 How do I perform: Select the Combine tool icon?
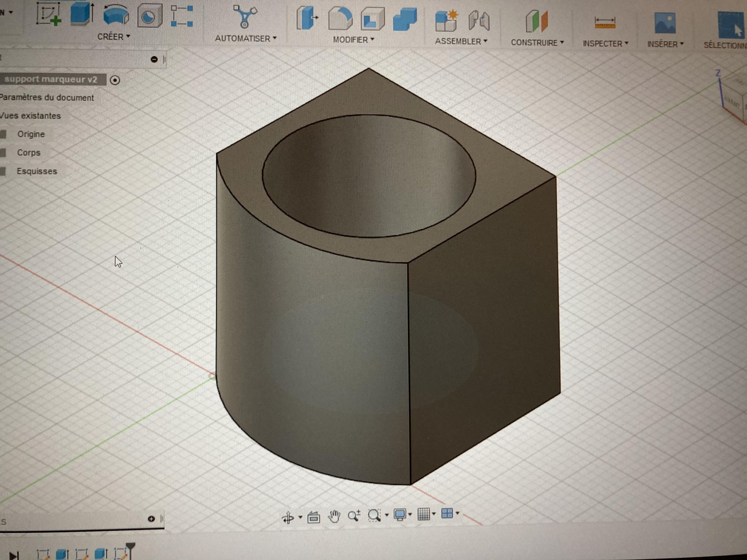405,20
